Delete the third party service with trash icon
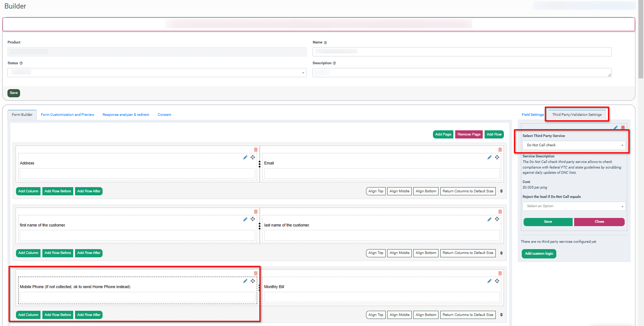Image resolution: width=644 pixels, height=326 pixels. (x=623, y=128)
